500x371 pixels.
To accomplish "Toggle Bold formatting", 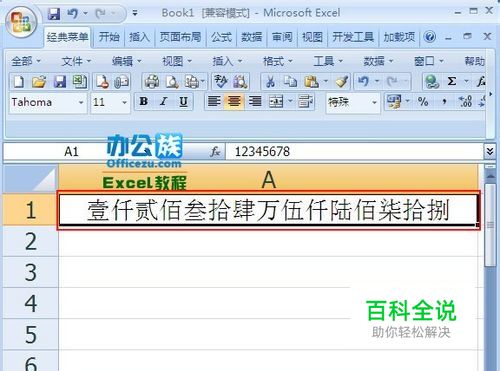I will (144, 102).
